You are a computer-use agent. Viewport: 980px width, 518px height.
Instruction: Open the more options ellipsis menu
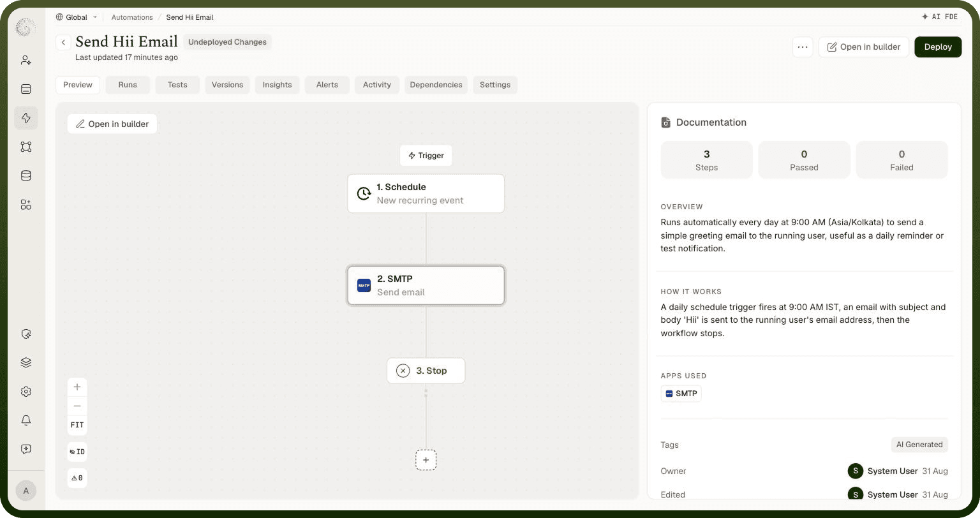tap(803, 47)
